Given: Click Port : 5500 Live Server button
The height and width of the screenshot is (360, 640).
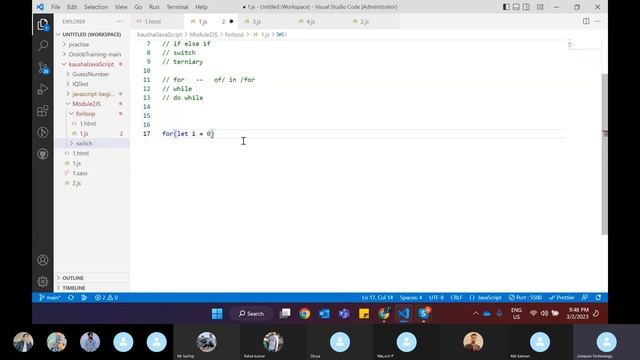Looking at the screenshot, I should click(525, 298).
